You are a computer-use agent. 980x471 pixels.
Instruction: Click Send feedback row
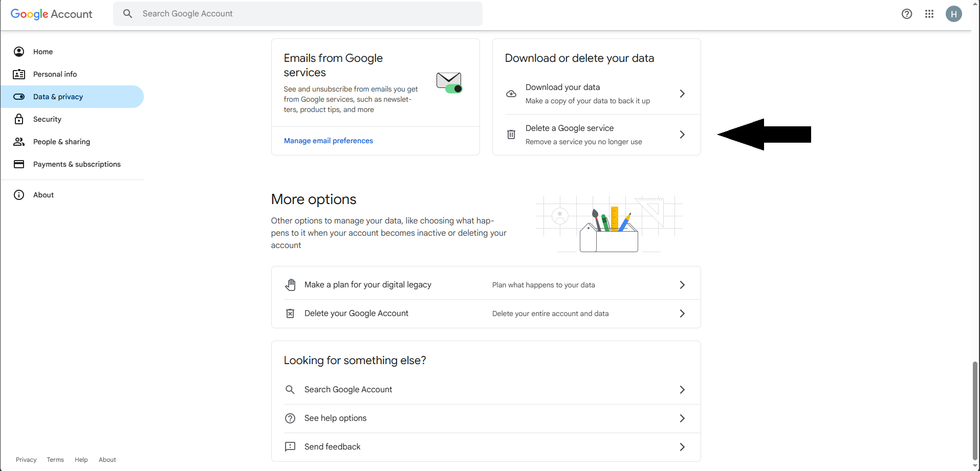(x=486, y=447)
